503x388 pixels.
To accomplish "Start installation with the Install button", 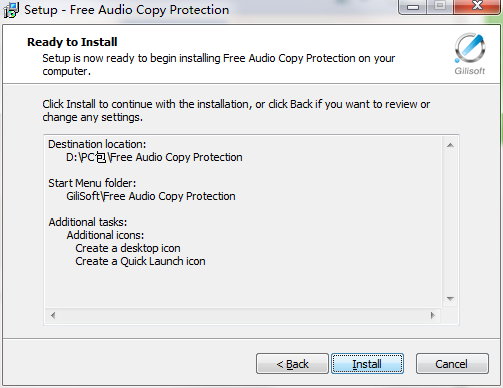I will pos(367,364).
